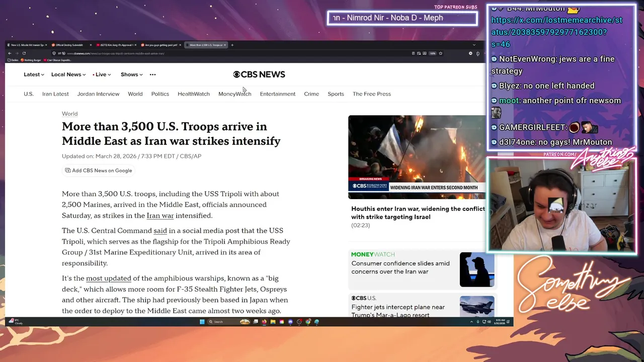Open the three-dots more menu in CBS header

coord(152,74)
